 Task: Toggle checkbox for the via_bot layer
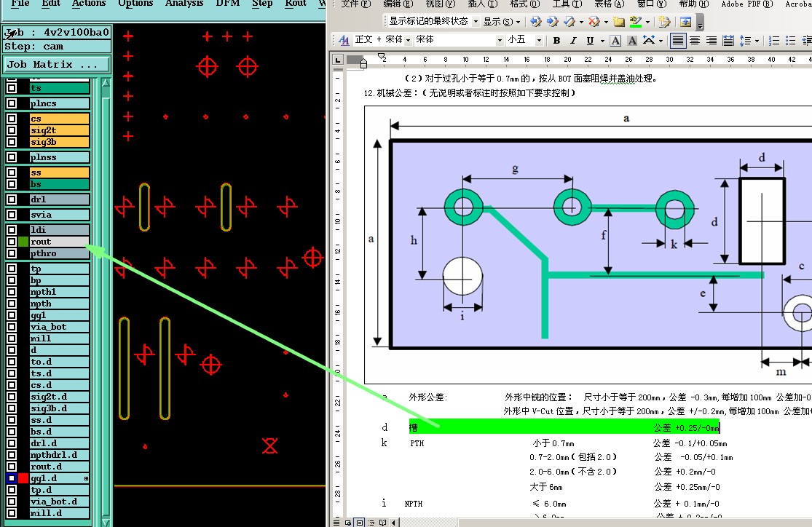[12, 327]
